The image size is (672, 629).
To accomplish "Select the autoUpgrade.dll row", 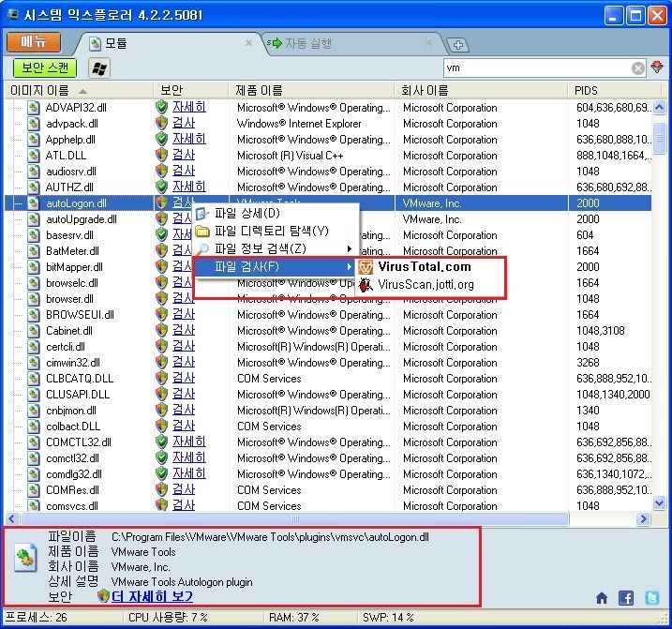I will point(328,219).
